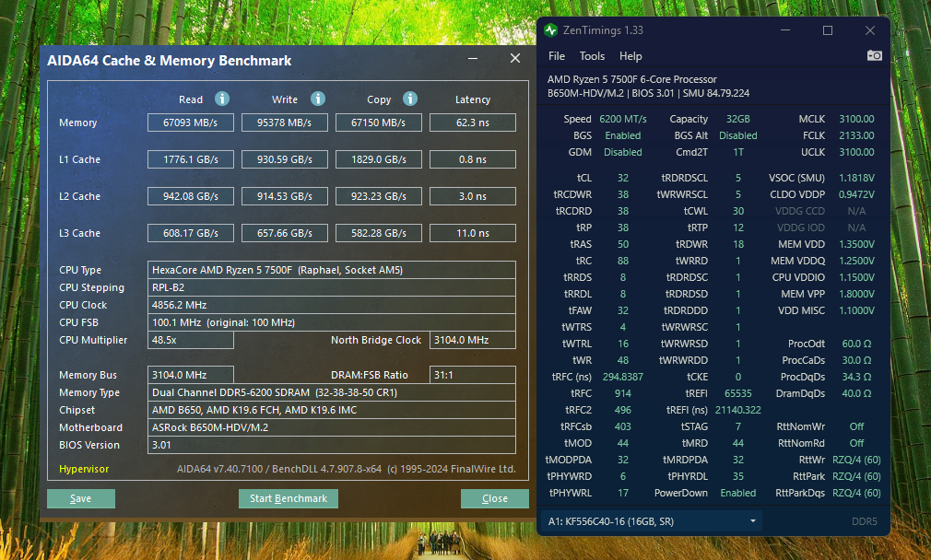Click ProcOdt value 60.0 Ω
Image resolution: width=931 pixels, height=560 pixels.
click(x=856, y=344)
